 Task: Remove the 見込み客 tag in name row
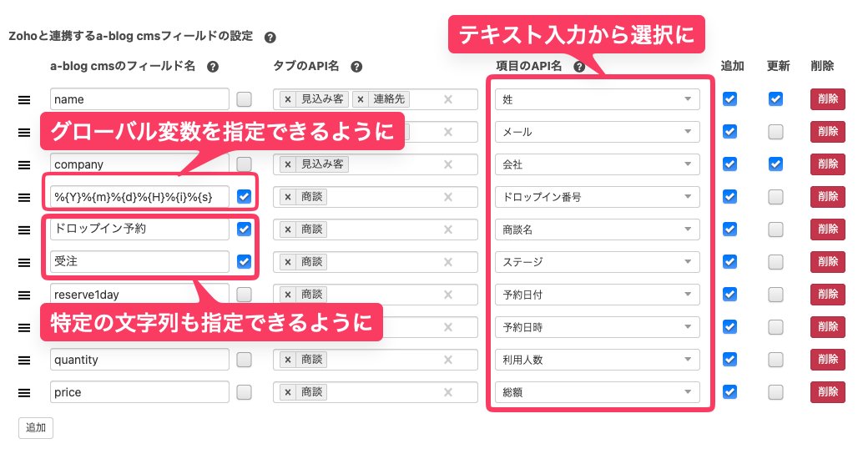[x=288, y=99]
